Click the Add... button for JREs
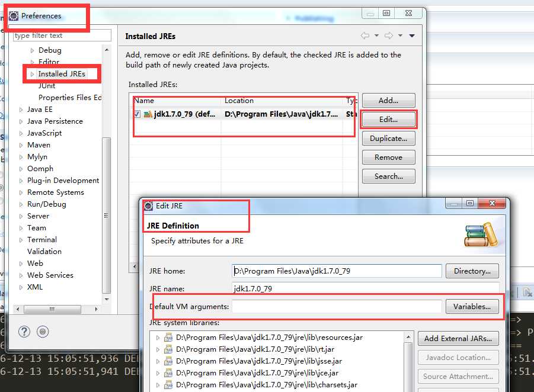 tap(389, 101)
